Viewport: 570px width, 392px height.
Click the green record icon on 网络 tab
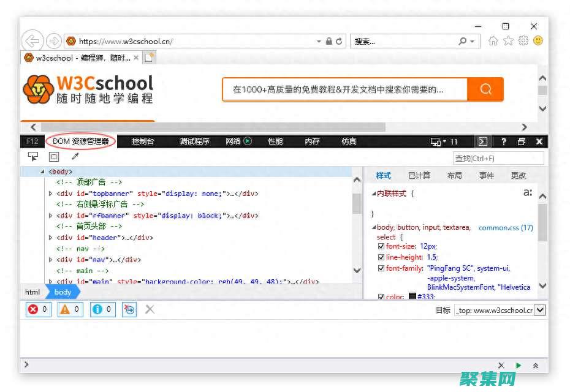[x=247, y=141]
